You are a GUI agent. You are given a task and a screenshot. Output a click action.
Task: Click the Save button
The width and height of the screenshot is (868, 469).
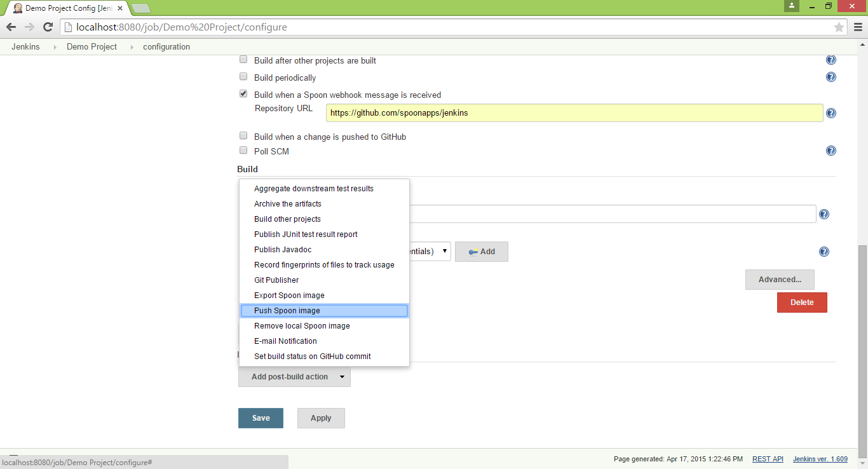point(261,418)
